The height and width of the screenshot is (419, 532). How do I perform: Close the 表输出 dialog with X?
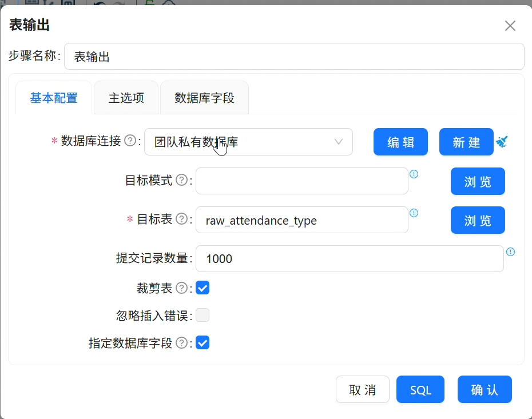(x=510, y=26)
